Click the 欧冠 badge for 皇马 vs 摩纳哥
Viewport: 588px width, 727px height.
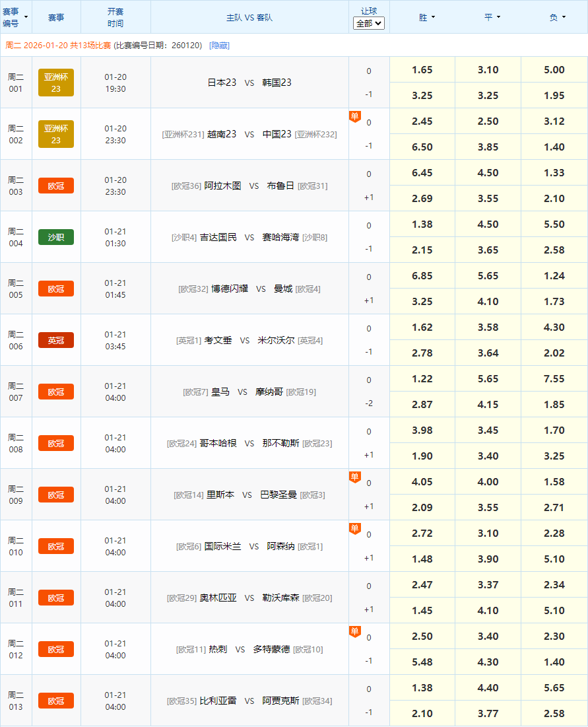tap(56, 392)
